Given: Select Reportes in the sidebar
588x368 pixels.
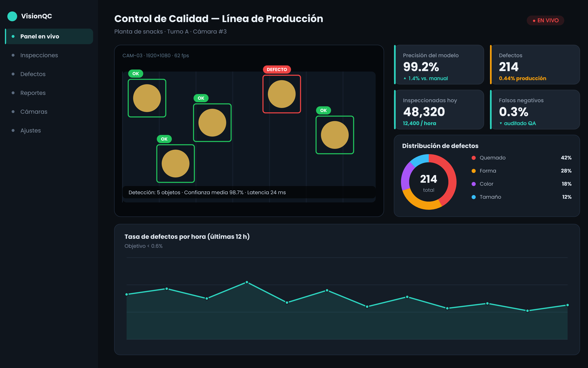Looking at the screenshot, I should click(x=49, y=93).
